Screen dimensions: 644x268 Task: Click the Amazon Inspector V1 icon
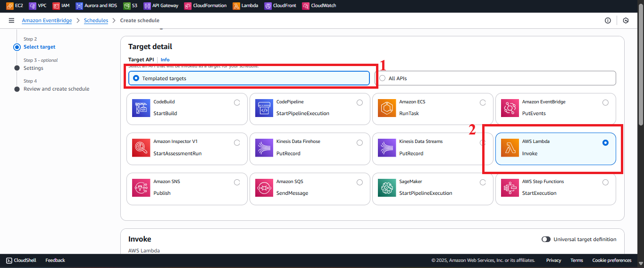[x=141, y=148]
